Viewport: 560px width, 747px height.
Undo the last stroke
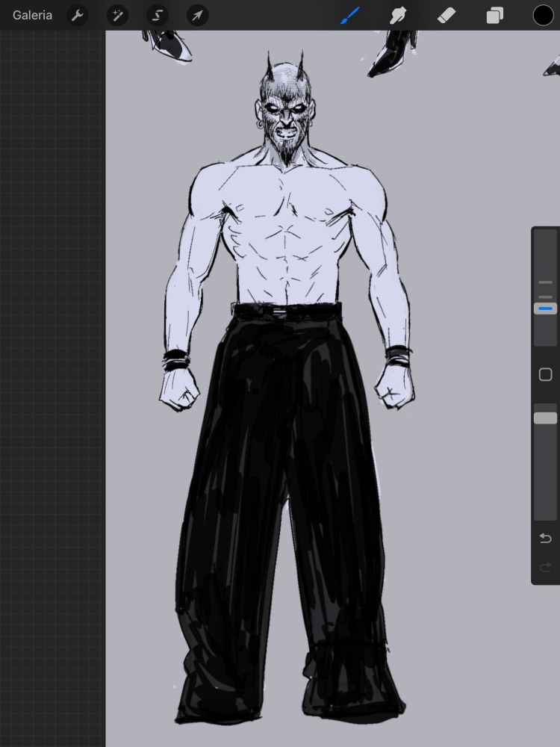pyautogui.click(x=545, y=539)
